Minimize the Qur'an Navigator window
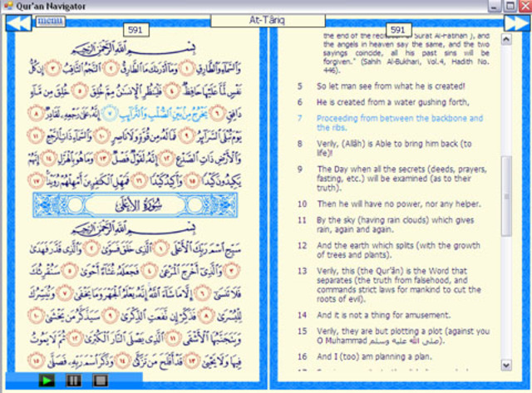The height and width of the screenshot is (393, 532). (495, 6)
